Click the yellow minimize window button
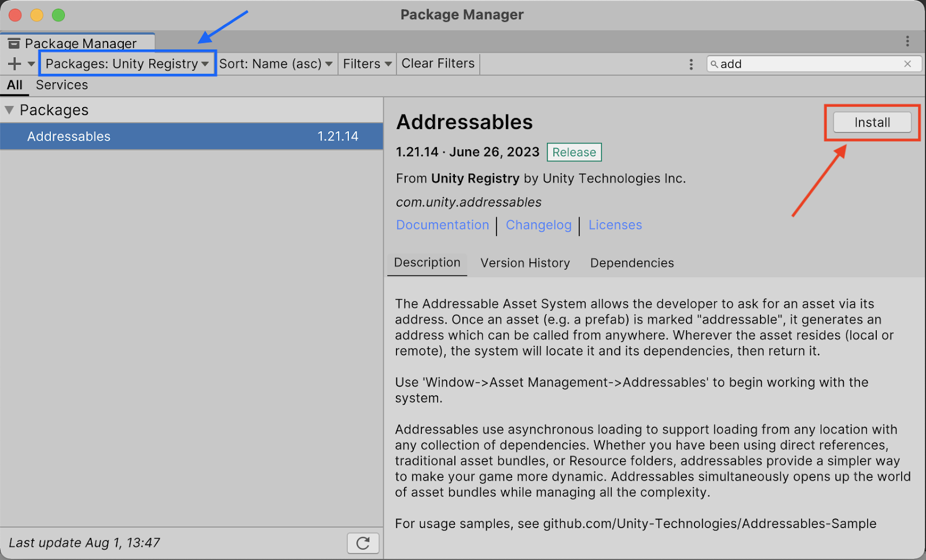926x560 pixels. pyautogui.click(x=37, y=15)
